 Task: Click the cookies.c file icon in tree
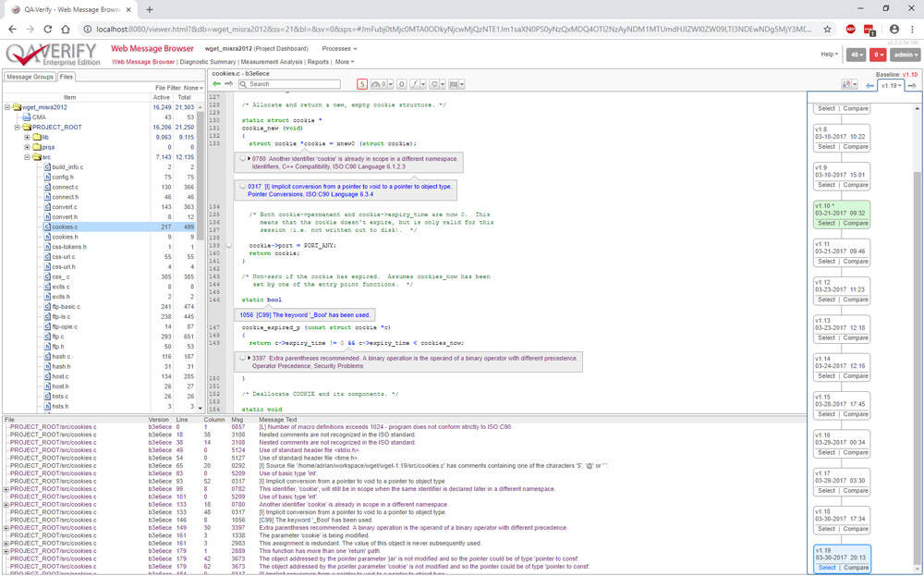(46, 227)
